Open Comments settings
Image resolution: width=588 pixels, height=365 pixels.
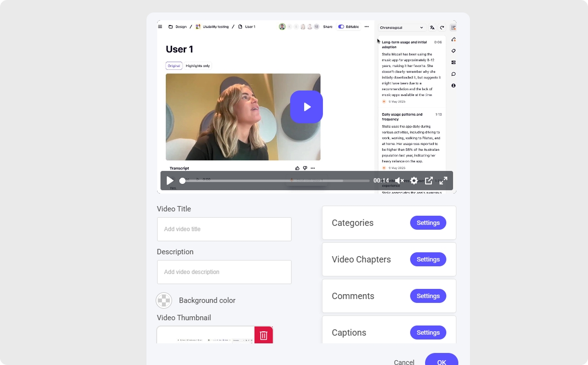click(x=428, y=296)
